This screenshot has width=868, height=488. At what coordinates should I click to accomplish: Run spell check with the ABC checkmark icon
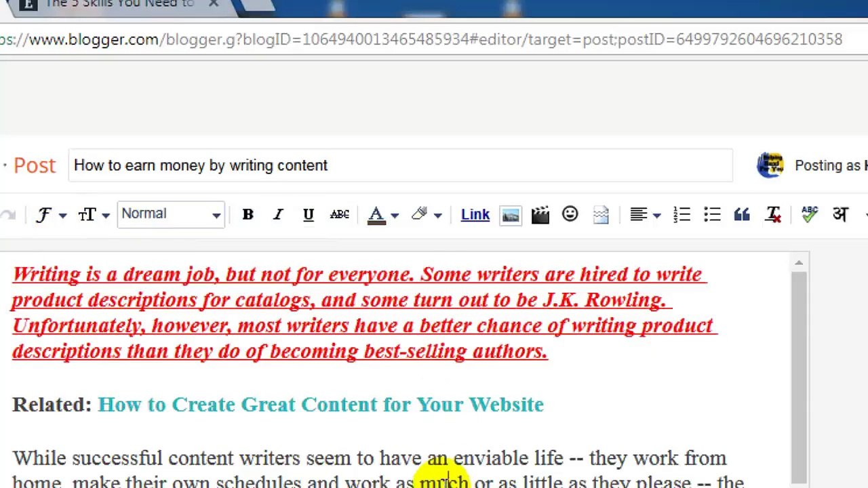[x=810, y=215]
